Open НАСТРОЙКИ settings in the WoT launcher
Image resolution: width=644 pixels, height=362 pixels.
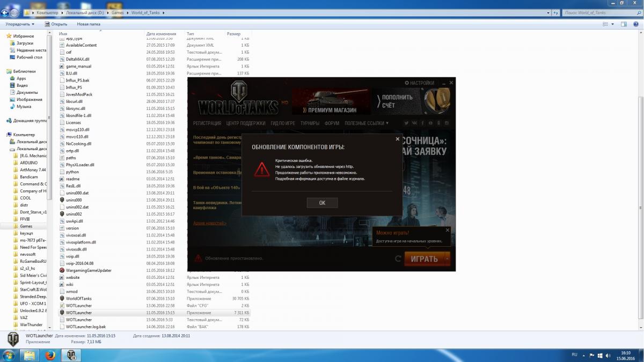pos(420,83)
